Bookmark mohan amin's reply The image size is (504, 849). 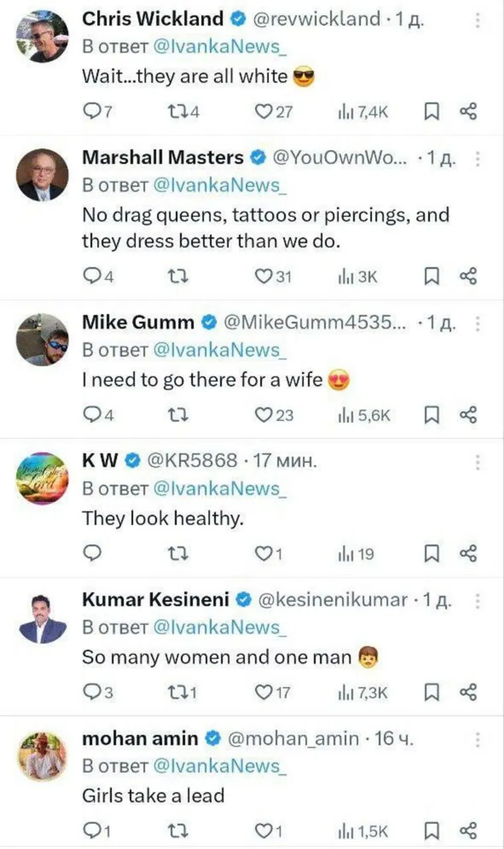pos(431,830)
